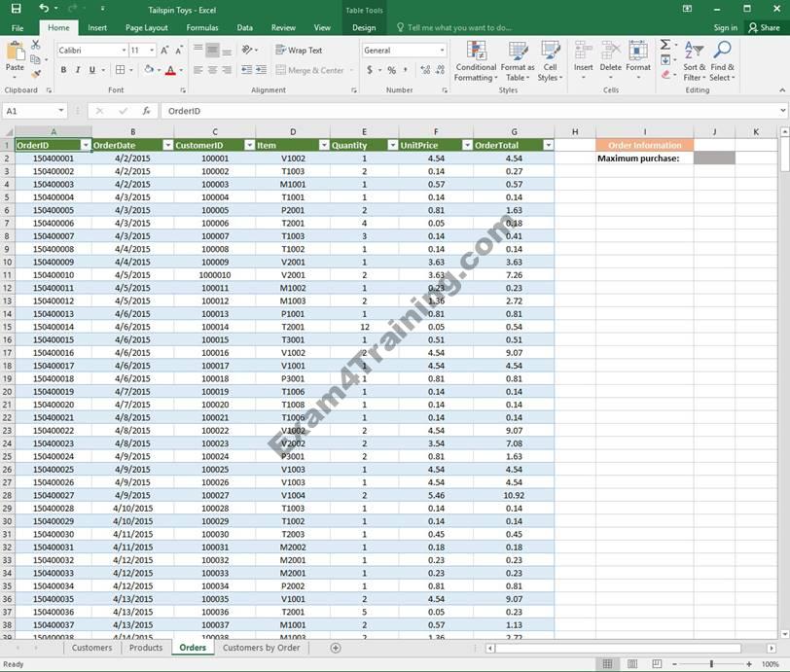Open the OrderDate column filter dropdown
Viewport: 790px width, 672px height.
point(165,145)
